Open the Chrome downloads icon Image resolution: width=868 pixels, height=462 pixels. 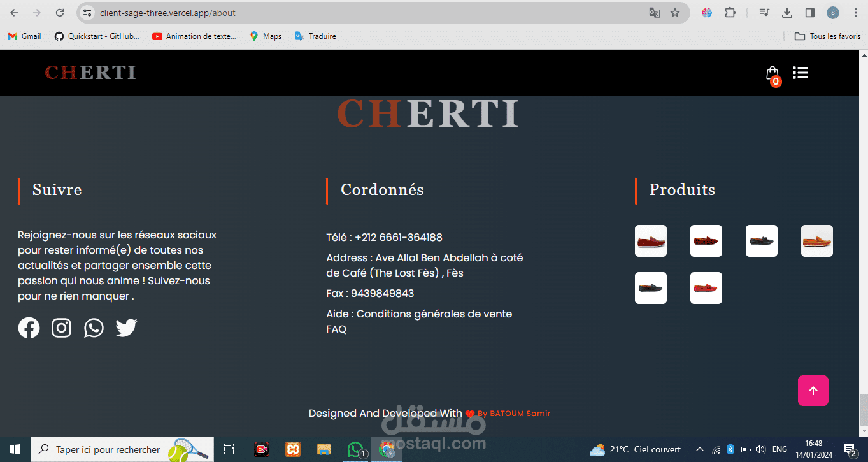pyautogui.click(x=787, y=13)
